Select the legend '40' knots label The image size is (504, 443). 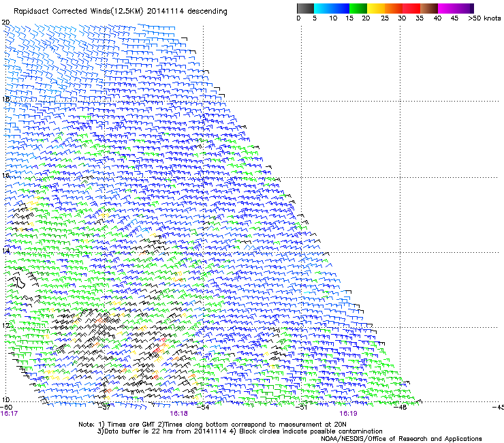pos(437,18)
